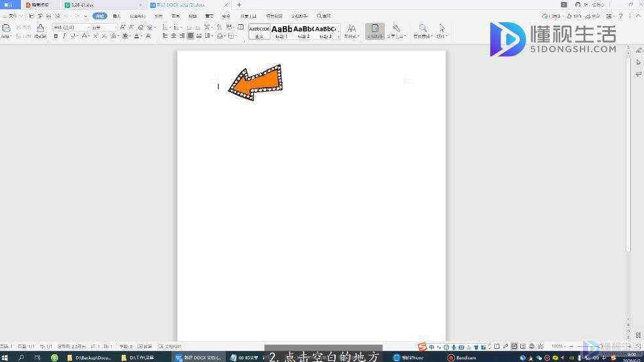Image resolution: width=644 pixels, height=362 pixels.
Task: Apply the 正文 body style
Action: (259, 31)
